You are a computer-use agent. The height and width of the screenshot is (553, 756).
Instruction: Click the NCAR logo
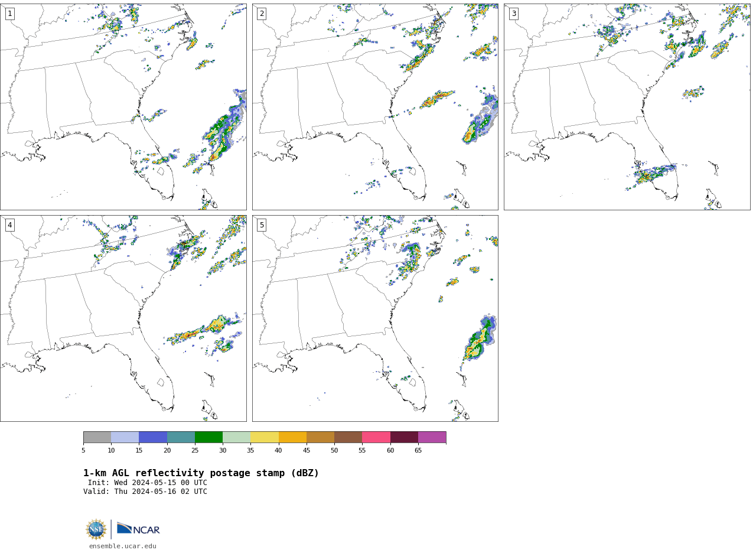click(138, 529)
